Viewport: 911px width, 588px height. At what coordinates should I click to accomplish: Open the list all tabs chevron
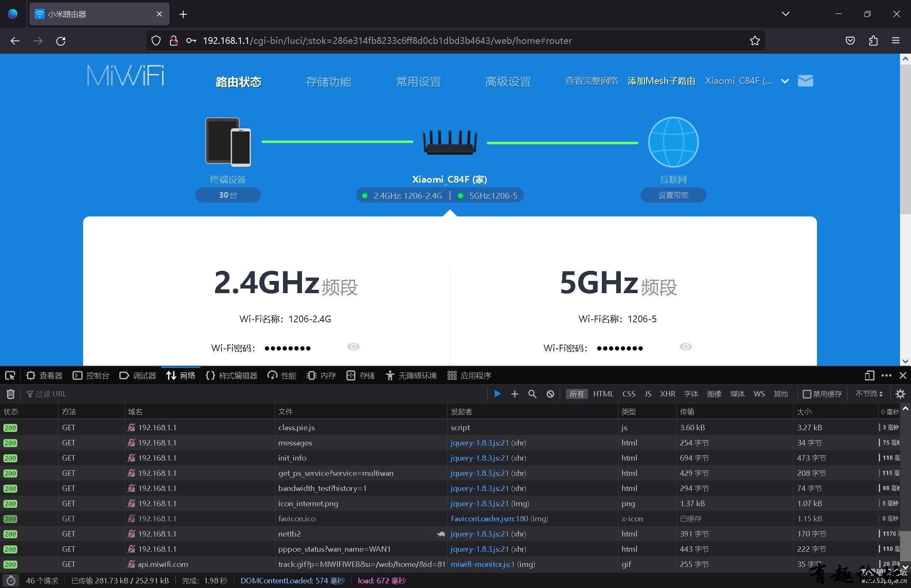coord(785,14)
